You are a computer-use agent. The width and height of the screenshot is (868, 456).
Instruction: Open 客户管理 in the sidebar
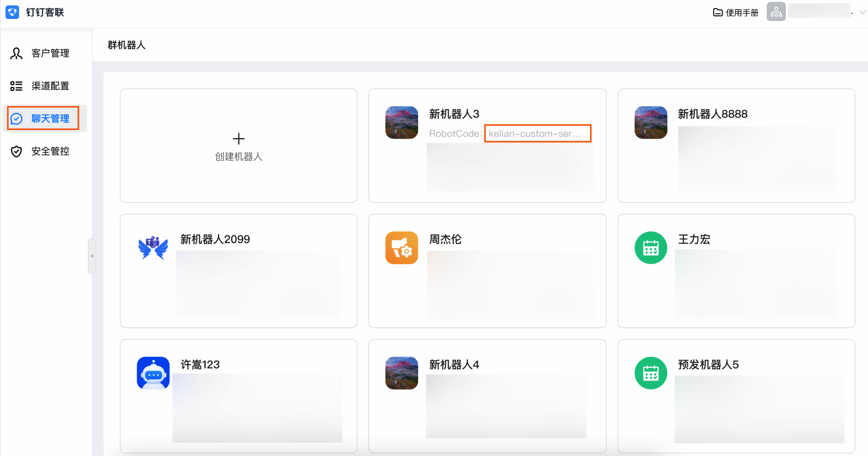coord(46,53)
